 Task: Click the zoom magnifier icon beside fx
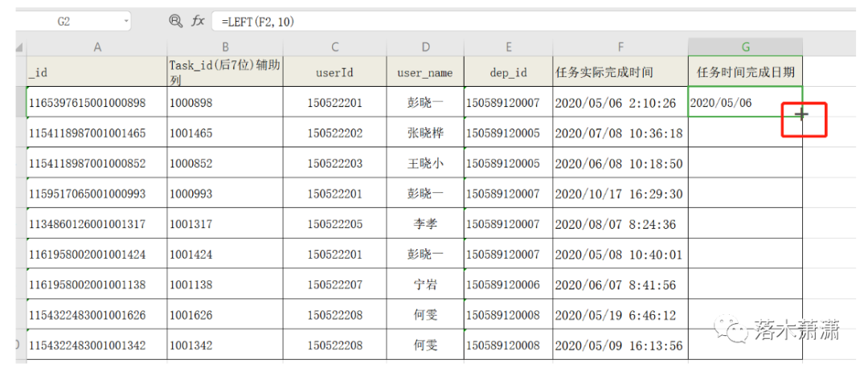click(175, 22)
